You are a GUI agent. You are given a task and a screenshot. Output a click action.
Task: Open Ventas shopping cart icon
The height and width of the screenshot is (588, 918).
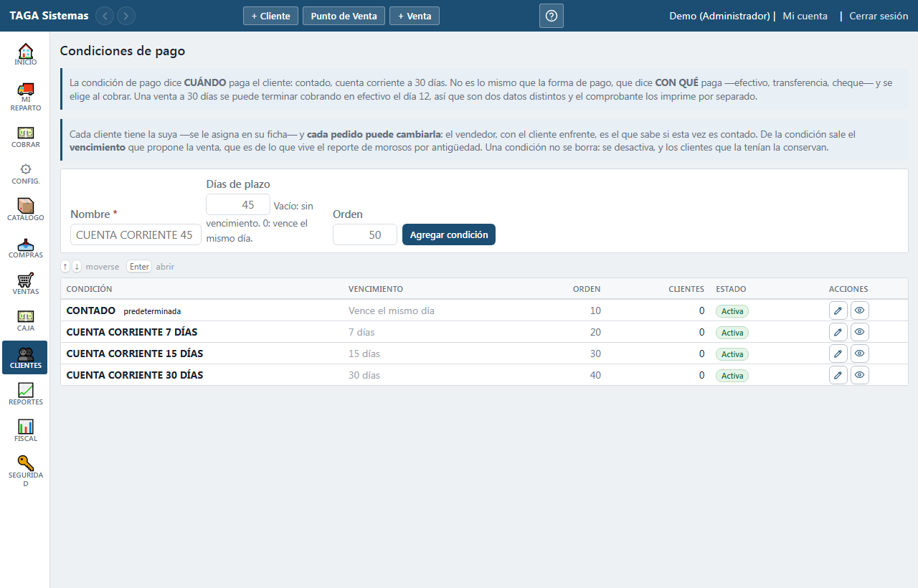pyautogui.click(x=25, y=284)
